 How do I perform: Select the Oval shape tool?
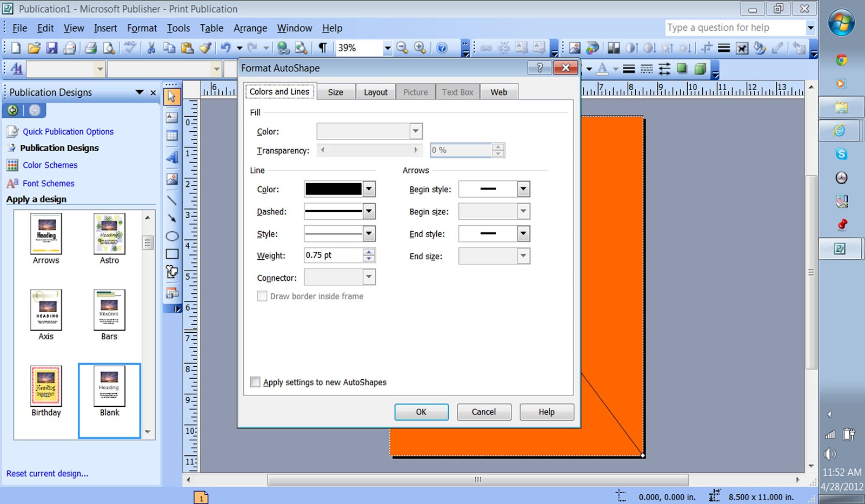point(172,236)
